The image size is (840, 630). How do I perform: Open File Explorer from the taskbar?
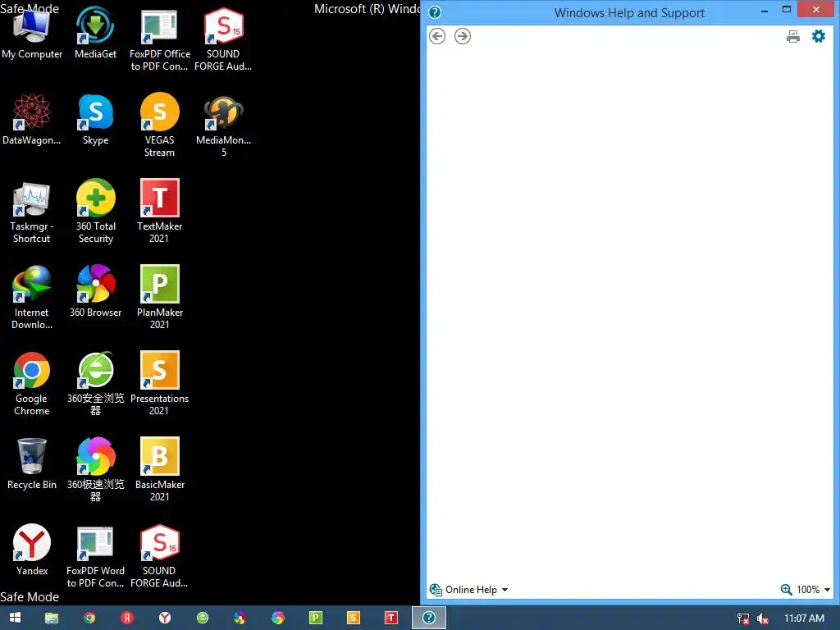(52, 618)
